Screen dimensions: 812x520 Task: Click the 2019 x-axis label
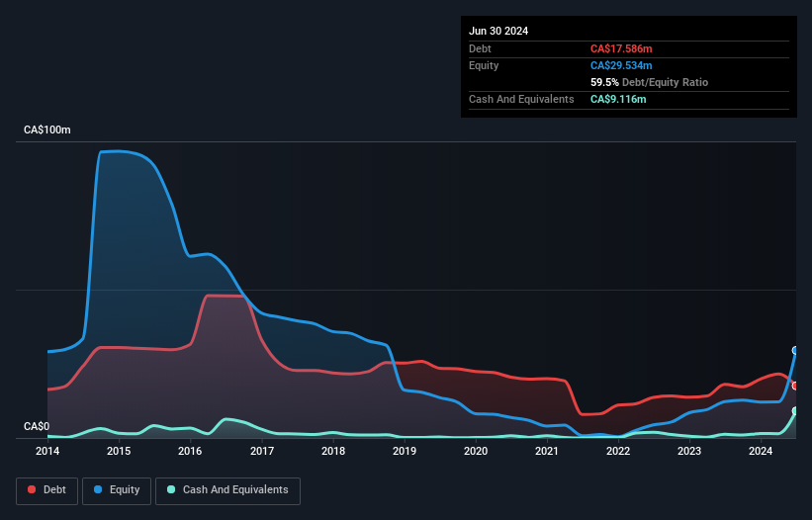[405, 451]
